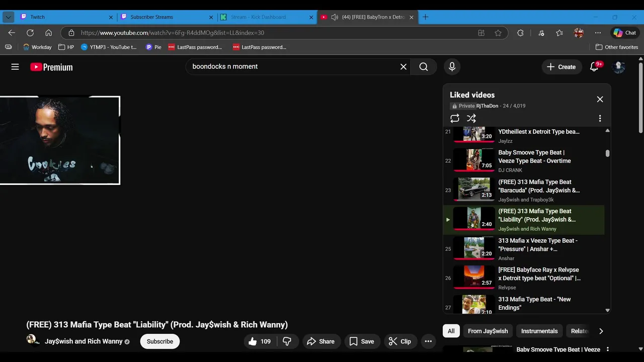Select the All filter chip

pos(451,331)
